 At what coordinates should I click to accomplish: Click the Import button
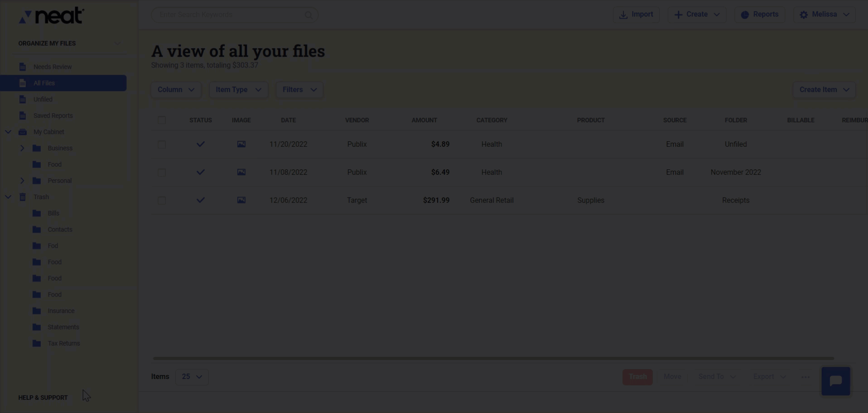click(x=636, y=14)
